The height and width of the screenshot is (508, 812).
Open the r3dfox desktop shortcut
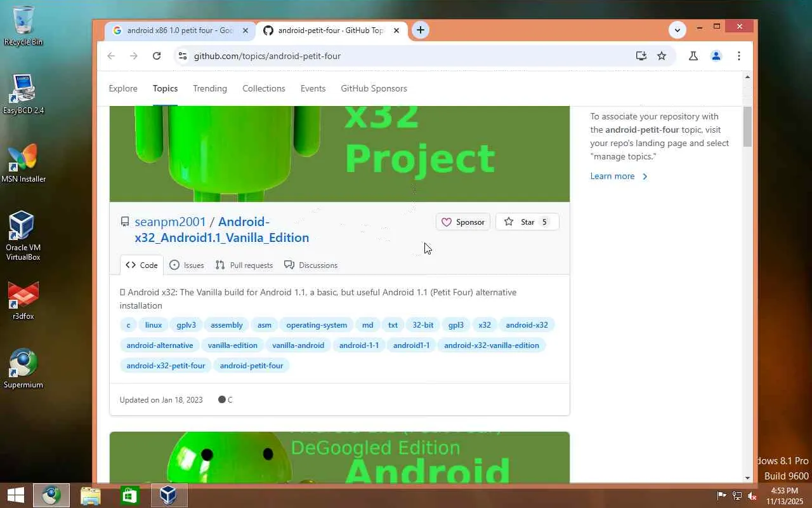23,300
